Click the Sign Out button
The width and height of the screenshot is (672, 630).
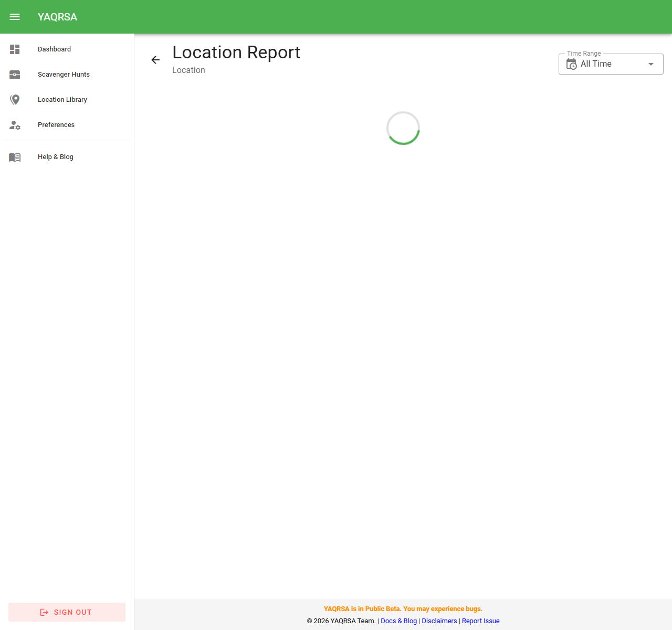tap(67, 612)
